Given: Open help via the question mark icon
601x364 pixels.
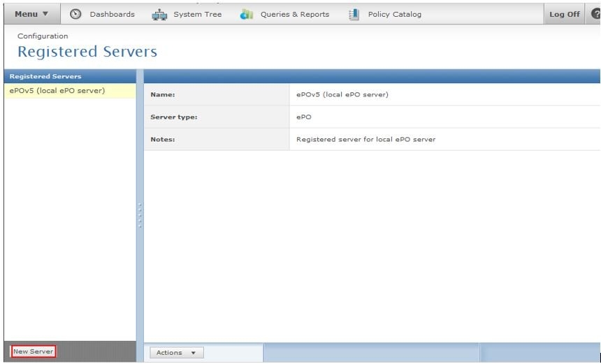Looking at the screenshot, I should tap(595, 15).
